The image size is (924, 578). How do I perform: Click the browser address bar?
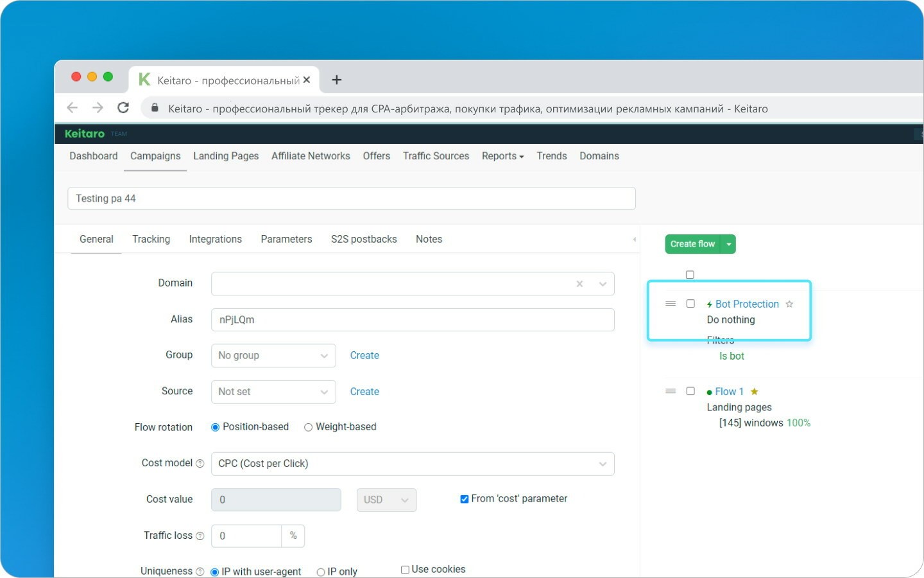(533, 109)
